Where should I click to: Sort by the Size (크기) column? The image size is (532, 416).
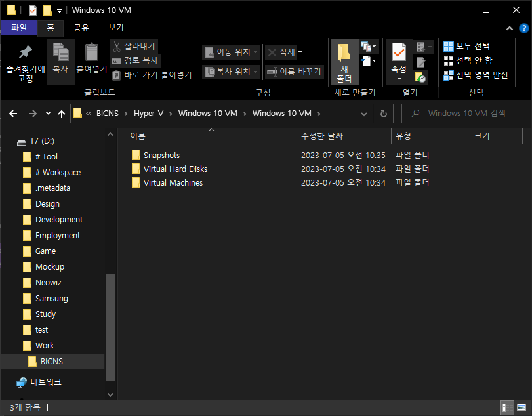click(496, 136)
